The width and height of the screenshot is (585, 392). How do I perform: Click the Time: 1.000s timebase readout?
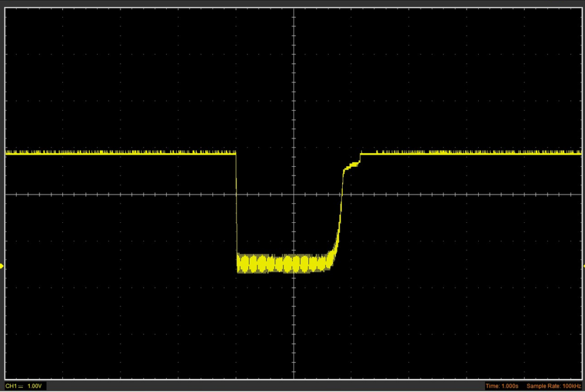(502, 386)
